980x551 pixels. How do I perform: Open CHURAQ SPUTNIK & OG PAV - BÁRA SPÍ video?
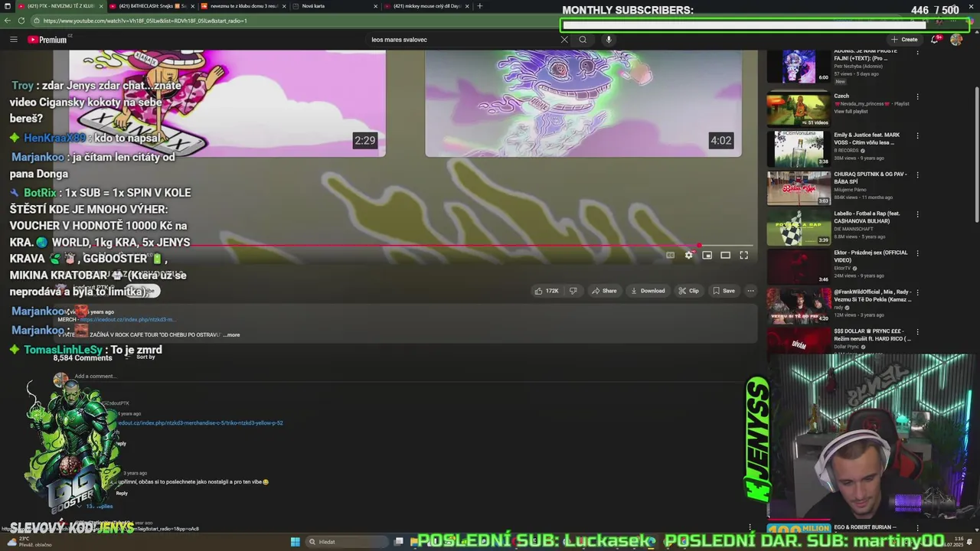click(799, 187)
